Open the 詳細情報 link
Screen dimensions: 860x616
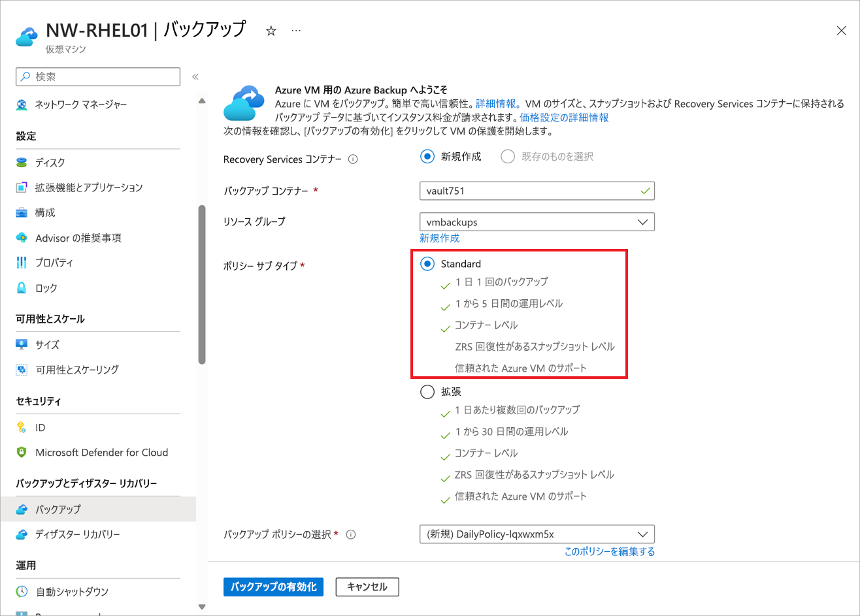[497, 104]
